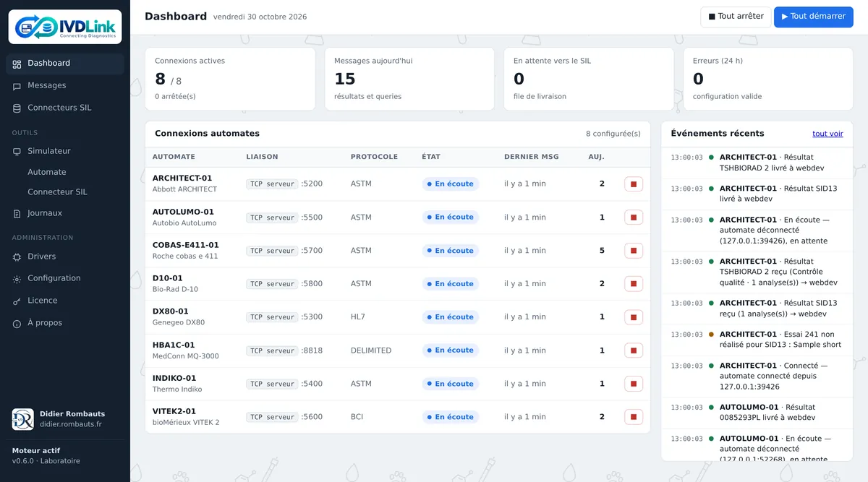Click the PROTOCOLE column header
The height and width of the screenshot is (482, 868).
[x=374, y=158]
